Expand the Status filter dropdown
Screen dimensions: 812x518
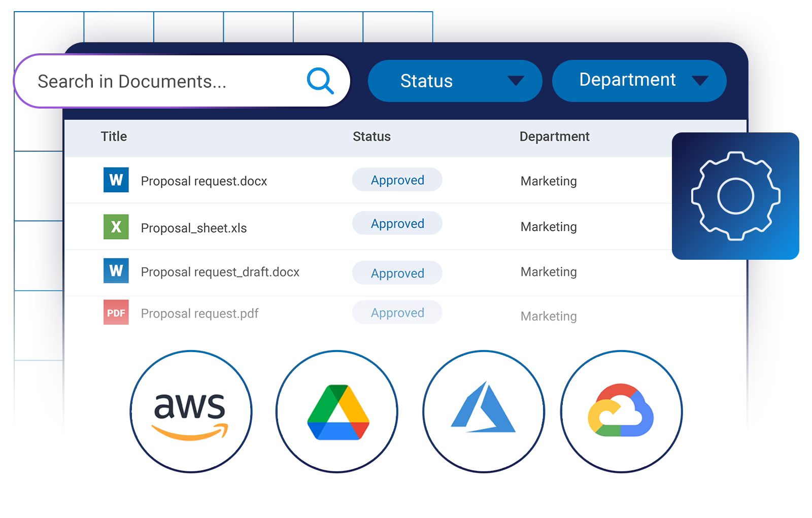pyautogui.click(x=455, y=81)
